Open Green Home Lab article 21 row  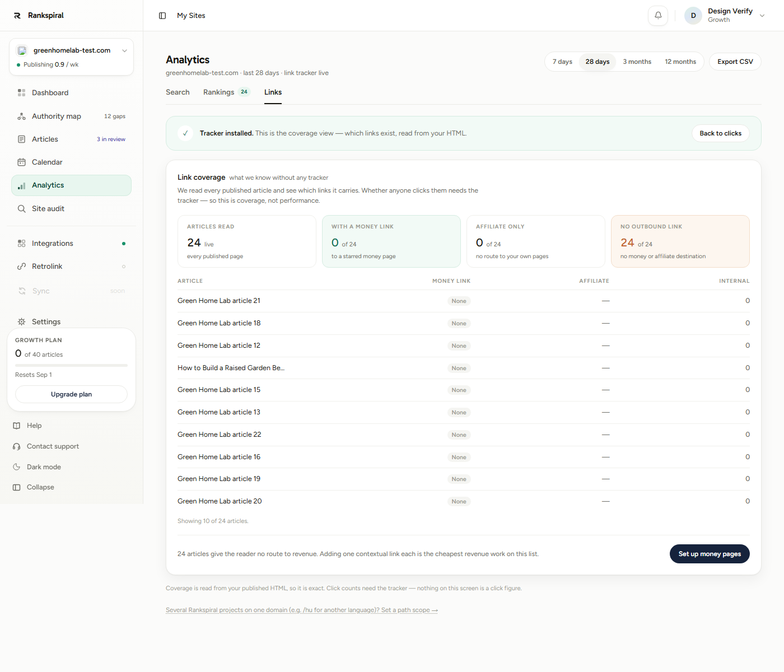tap(464, 301)
